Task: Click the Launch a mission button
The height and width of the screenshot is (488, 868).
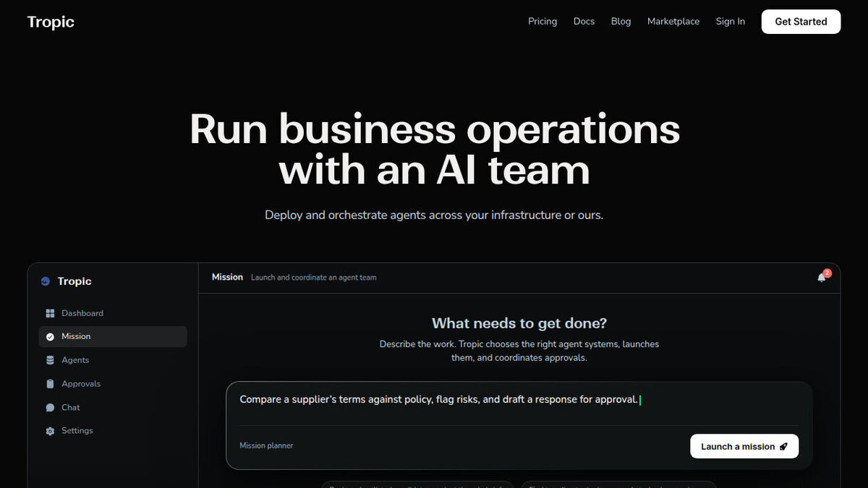Action: pos(744,446)
